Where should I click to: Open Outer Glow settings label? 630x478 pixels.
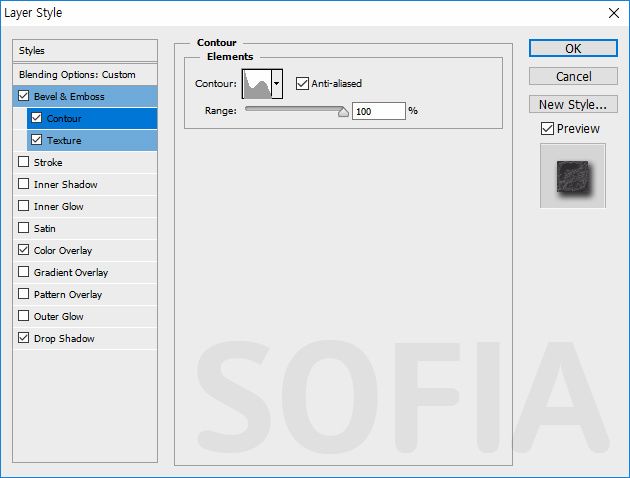(x=59, y=317)
